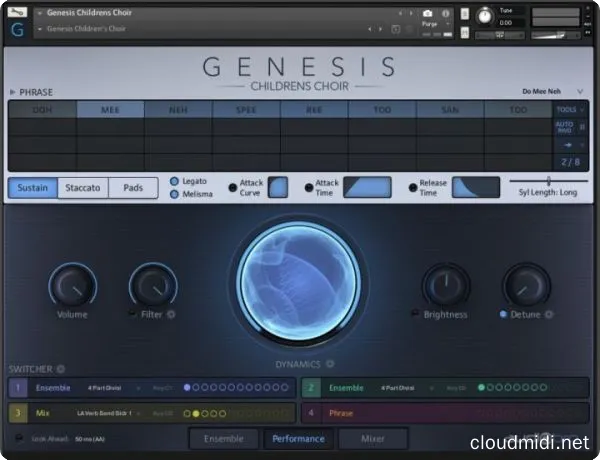Switch to the Ensemble tab
This screenshot has width=600, height=460.
pyautogui.click(x=223, y=439)
